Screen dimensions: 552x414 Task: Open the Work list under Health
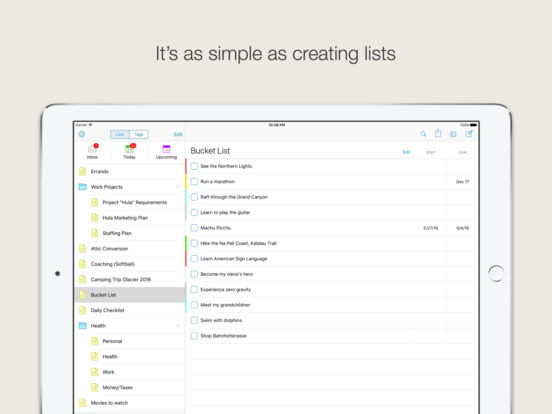tap(130, 372)
